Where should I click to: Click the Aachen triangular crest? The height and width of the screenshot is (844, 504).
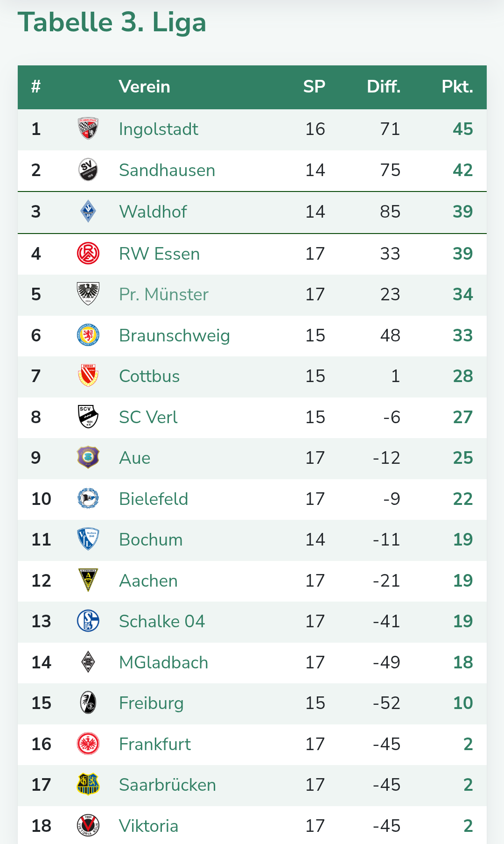[x=88, y=580]
